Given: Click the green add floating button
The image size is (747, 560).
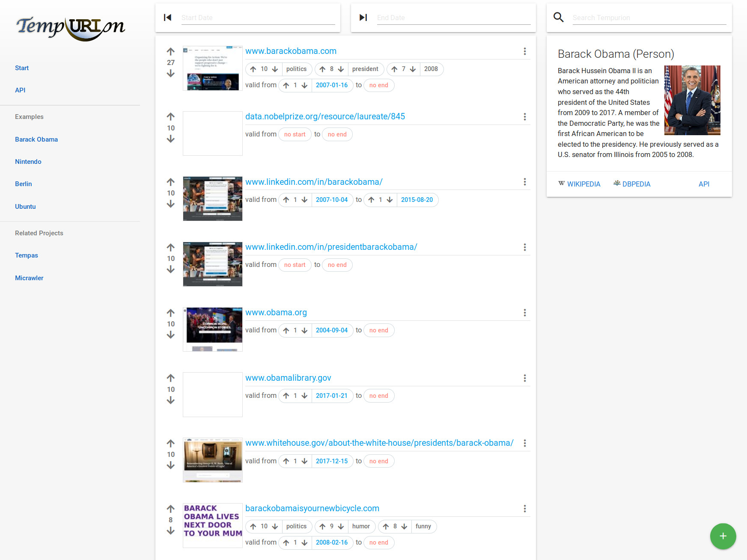Looking at the screenshot, I should pyautogui.click(x=723, y=536).
